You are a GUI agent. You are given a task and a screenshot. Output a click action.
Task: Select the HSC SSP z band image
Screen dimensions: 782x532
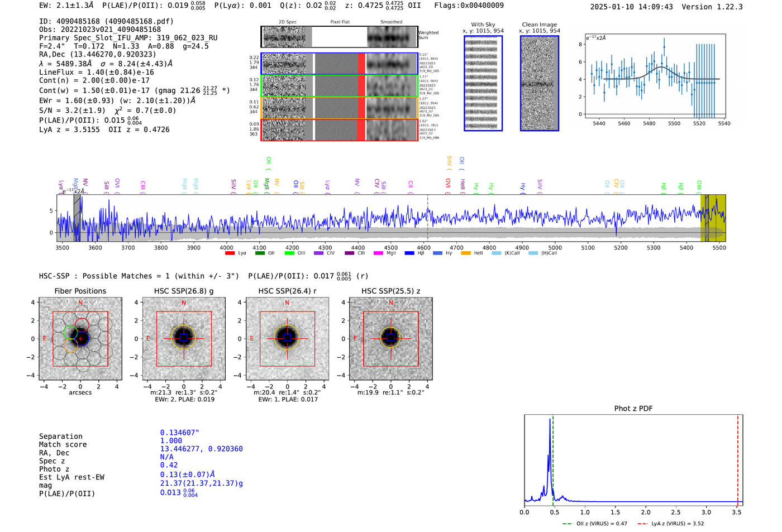tap(390, 339)
